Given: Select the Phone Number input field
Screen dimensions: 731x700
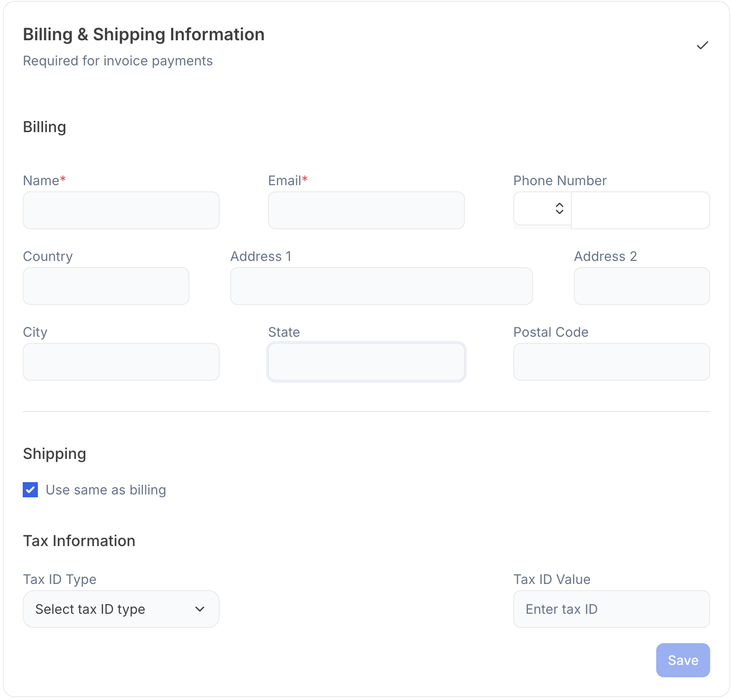Looking at the screenshot, I should [640, 210].
